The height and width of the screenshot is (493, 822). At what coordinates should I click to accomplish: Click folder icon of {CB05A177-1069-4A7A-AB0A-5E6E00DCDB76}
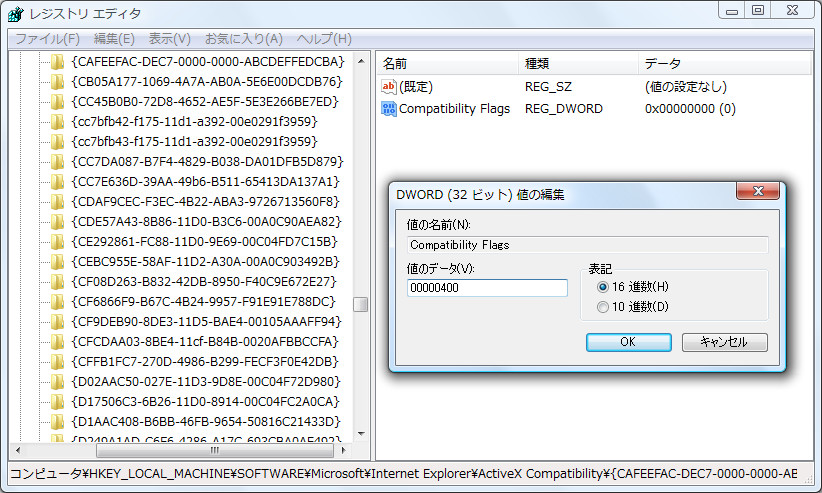57,82
